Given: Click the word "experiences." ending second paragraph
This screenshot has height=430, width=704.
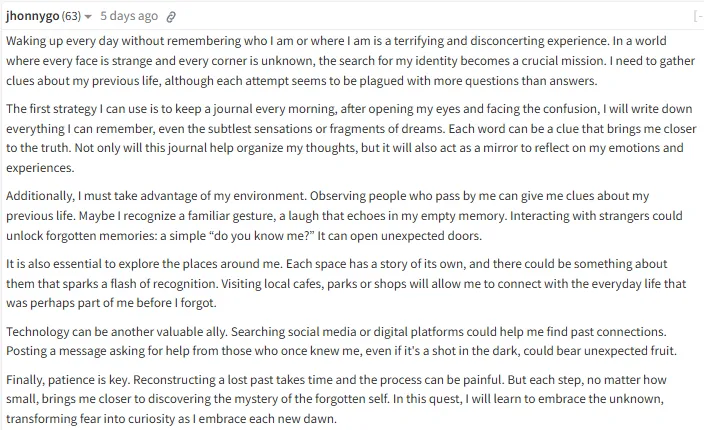Looking at the screenshot, I should 40,168.
